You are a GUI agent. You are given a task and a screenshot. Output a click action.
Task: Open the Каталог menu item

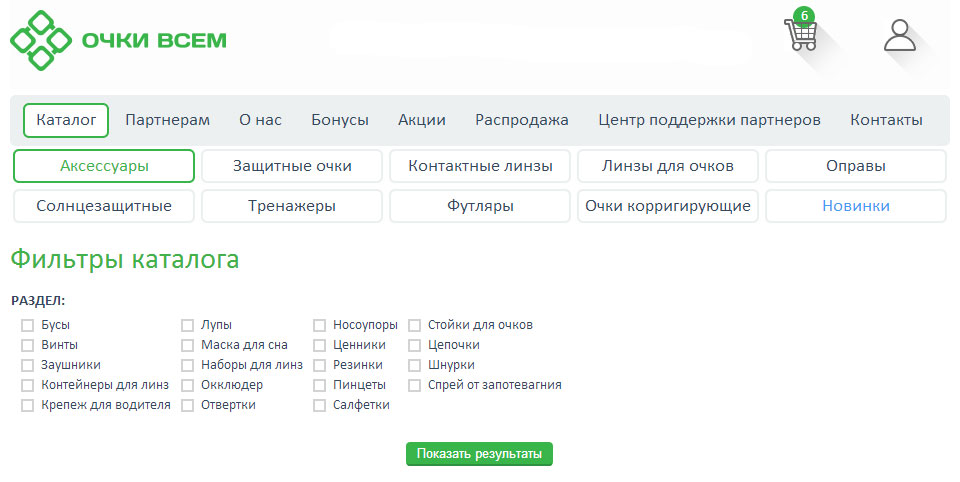66,120
